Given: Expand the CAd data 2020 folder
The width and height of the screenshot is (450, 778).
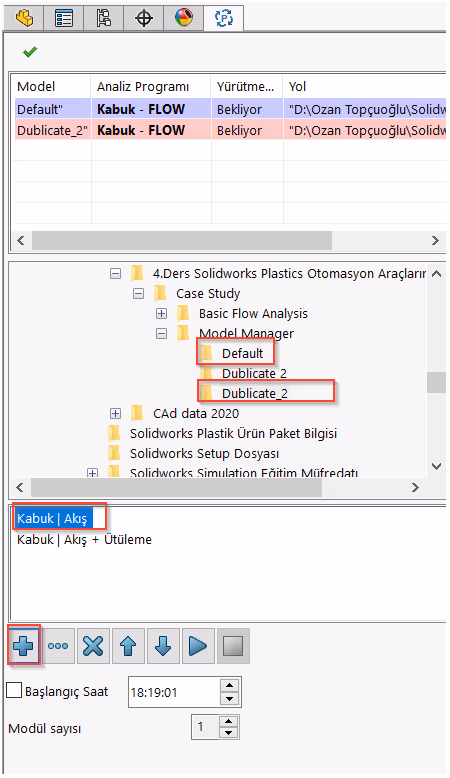Looking at the screenshot, I should point(116,413).
